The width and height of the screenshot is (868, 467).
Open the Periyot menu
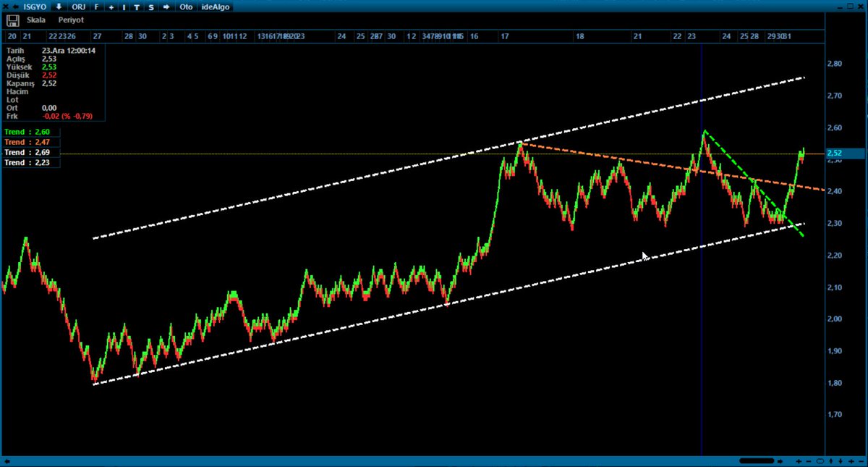72,20
